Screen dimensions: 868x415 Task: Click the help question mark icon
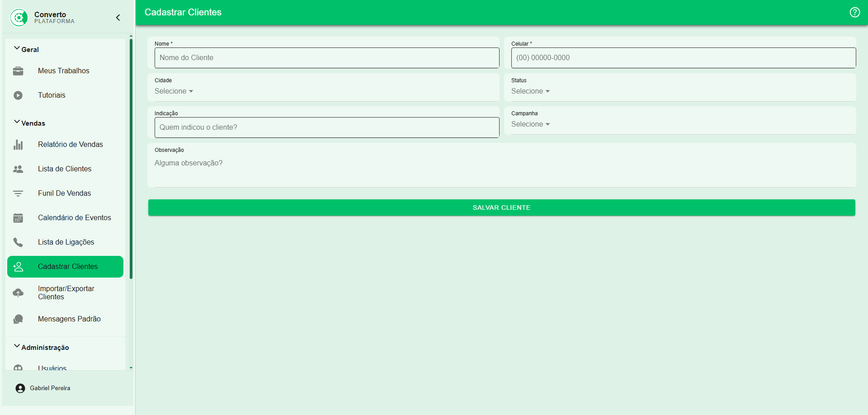click(x=854, y=12)
